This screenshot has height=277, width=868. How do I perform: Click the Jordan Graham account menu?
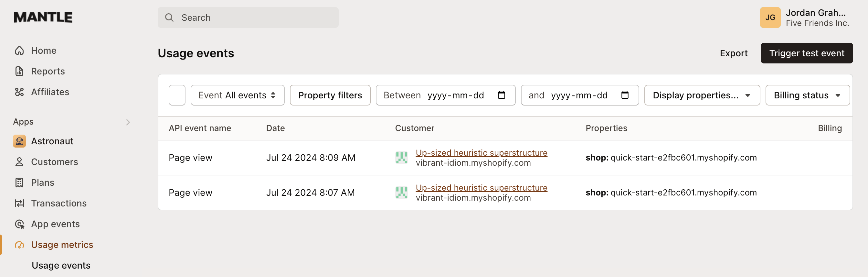click(805, 17)
